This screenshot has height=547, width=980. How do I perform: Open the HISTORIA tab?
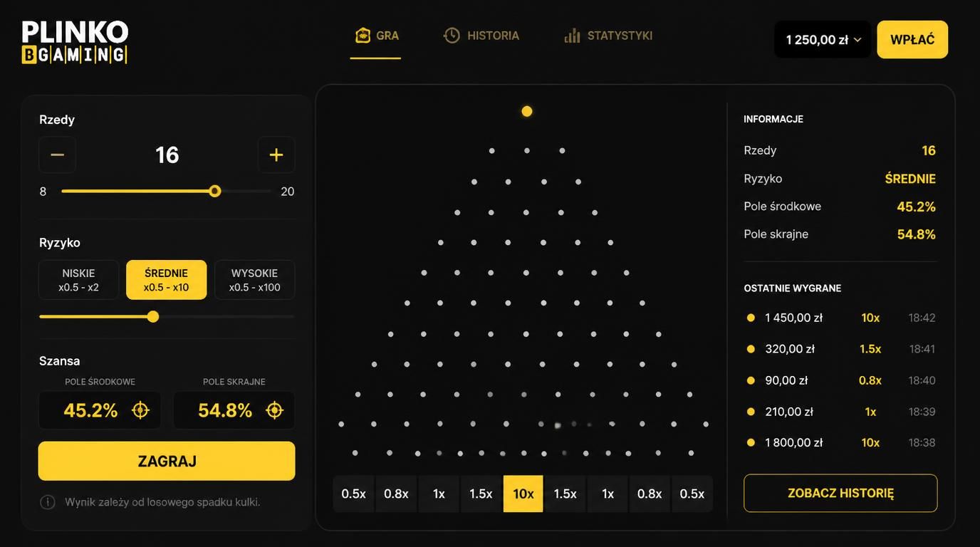481,36
